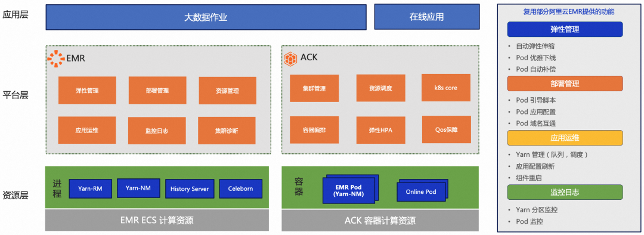
Task: Click the EMR title text
Action: 76,58
